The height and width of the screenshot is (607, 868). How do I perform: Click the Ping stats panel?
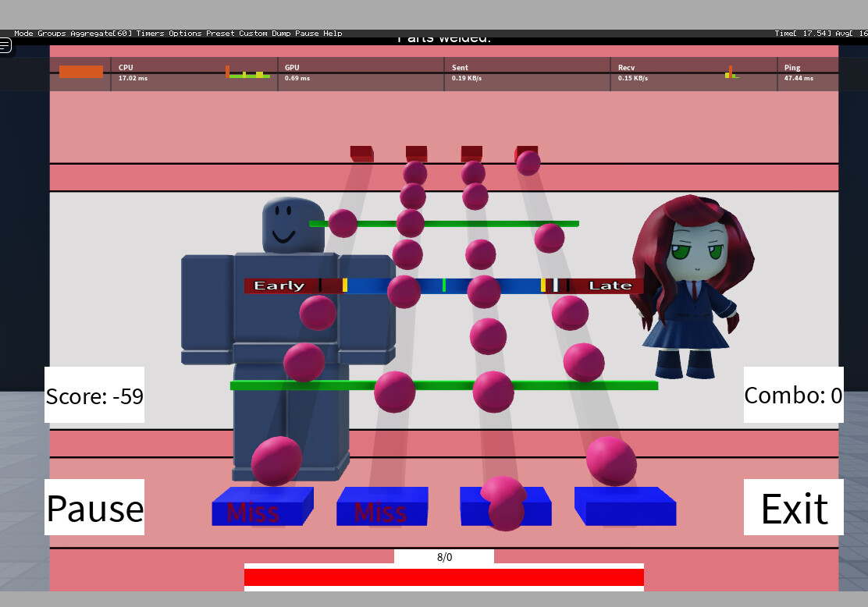(808, 73)
